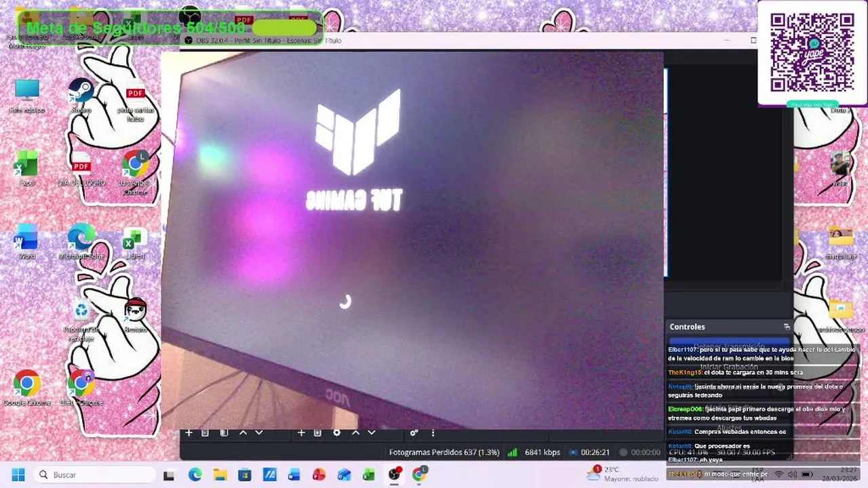Image resolution: width=868 pixels, height=488 pixels.
Task: Open source properties gear icon in OBS
Action: [336, 432]
